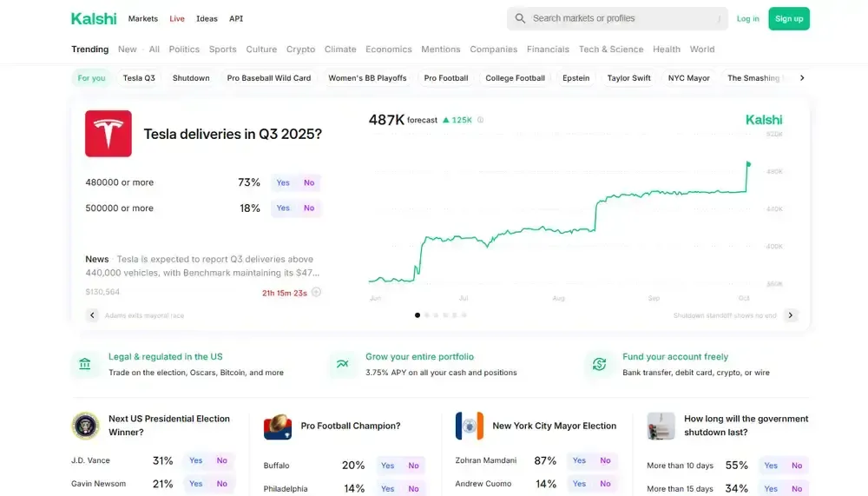Choose Yes for 500000 or more

point(283,208)
